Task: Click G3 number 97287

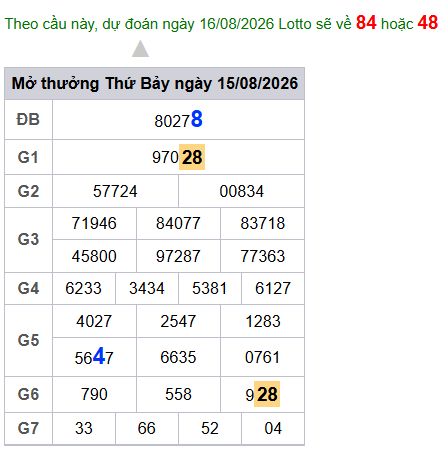Action: click(x=178, y=256)
